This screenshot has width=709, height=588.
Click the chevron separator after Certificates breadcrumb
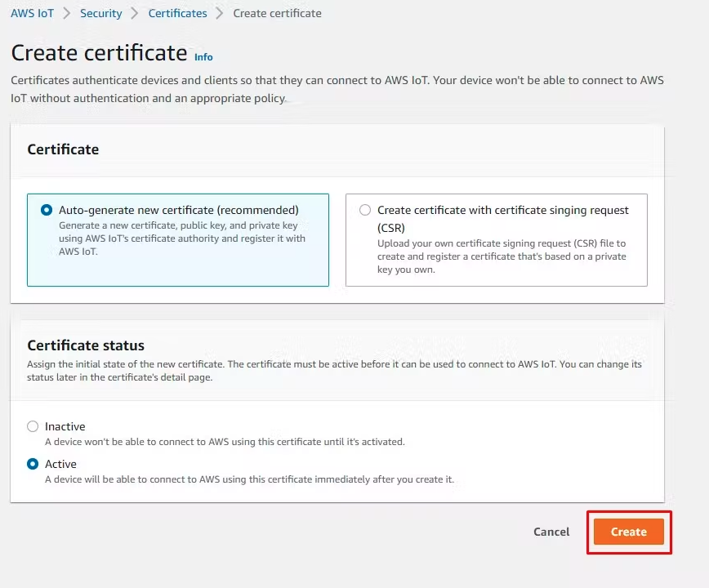219,13
